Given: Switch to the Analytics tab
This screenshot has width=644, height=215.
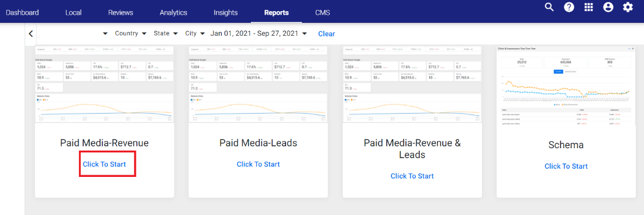Looking at the screenshot, I should tap(173, 12).
